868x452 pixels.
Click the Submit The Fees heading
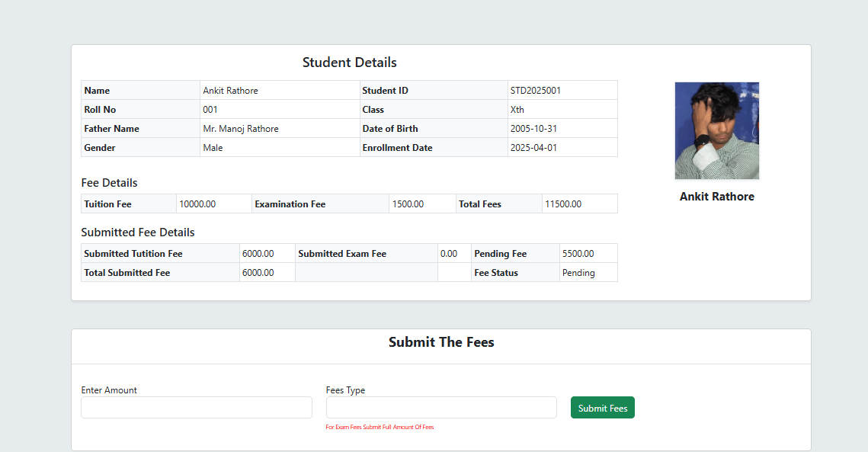(441, 342)
